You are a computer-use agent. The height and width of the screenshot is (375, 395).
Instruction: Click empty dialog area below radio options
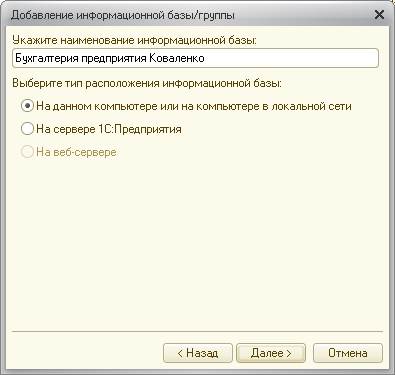197,243
